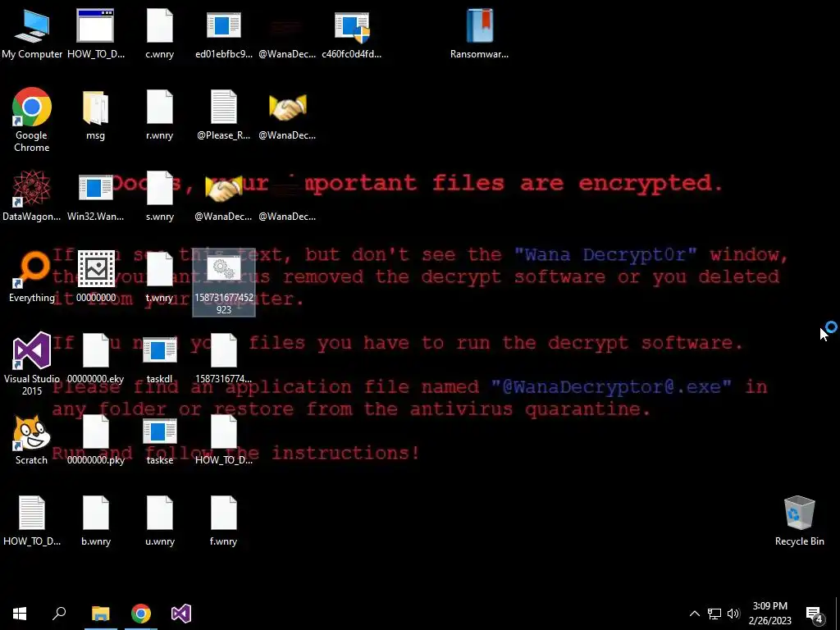Switch to Chrome on the taskbar
This screenshot has width=840, height=630.
click(x=141, y=614)
